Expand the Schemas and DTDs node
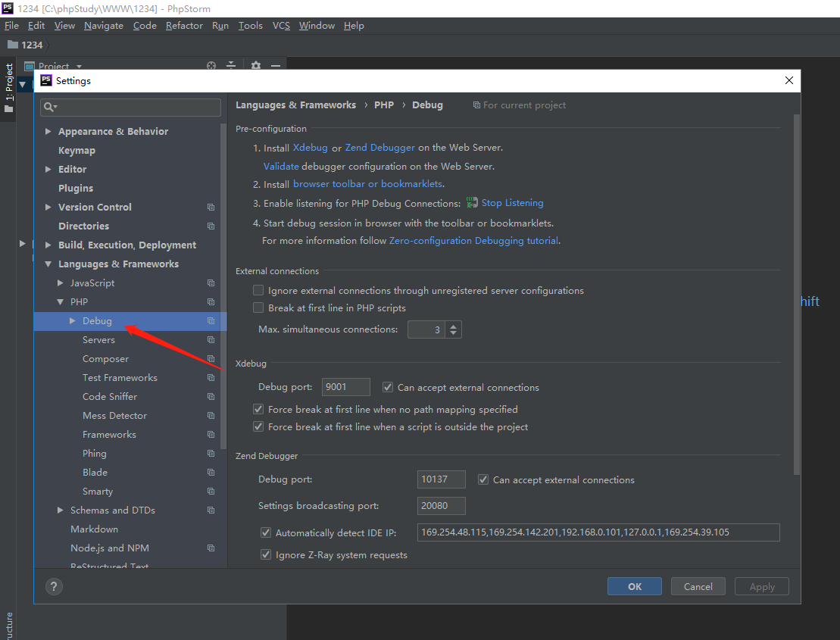 (61, 510)
